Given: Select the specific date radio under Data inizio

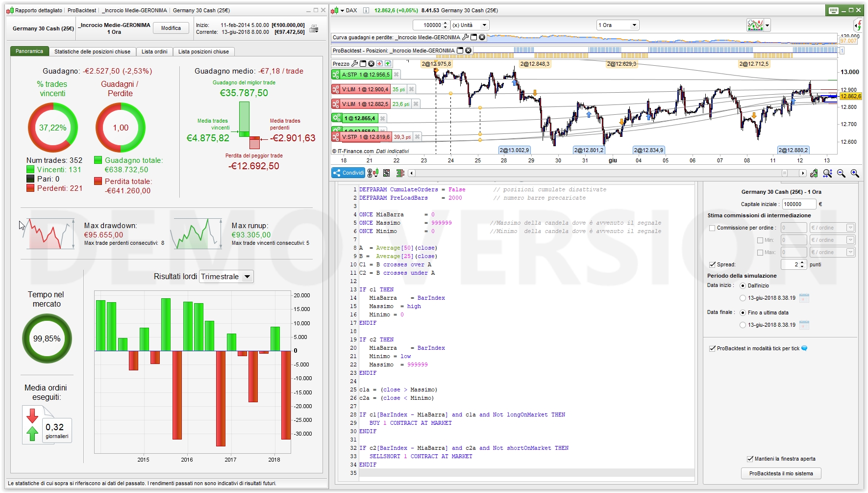Looking at the screenshot, I should [x=743, y=298].
